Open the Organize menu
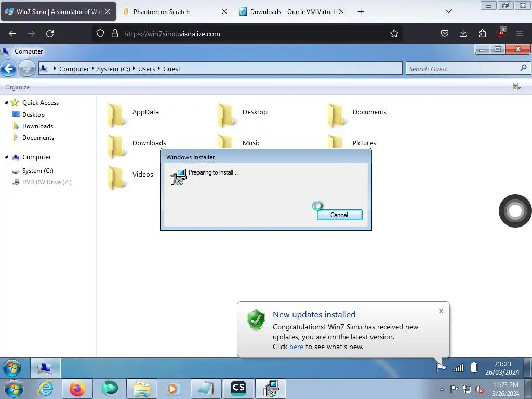Screen dimensions: 532x399 [x=17, y=87]
